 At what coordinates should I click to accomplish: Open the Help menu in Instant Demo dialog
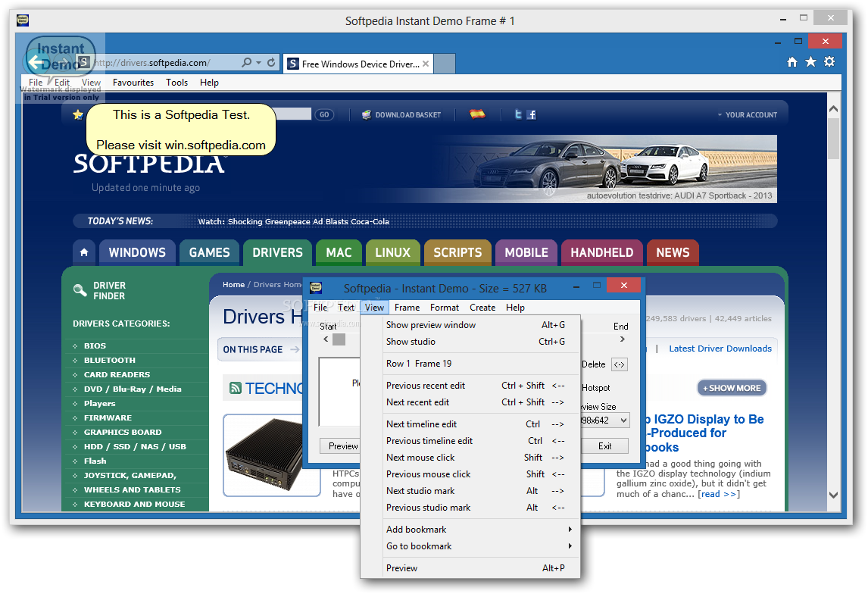[x=515, y=308]
